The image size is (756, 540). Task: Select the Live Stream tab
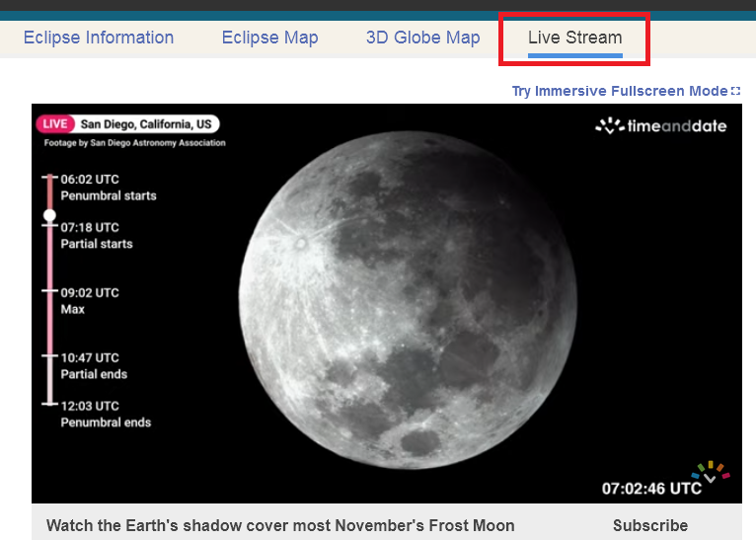click(574, 38)
